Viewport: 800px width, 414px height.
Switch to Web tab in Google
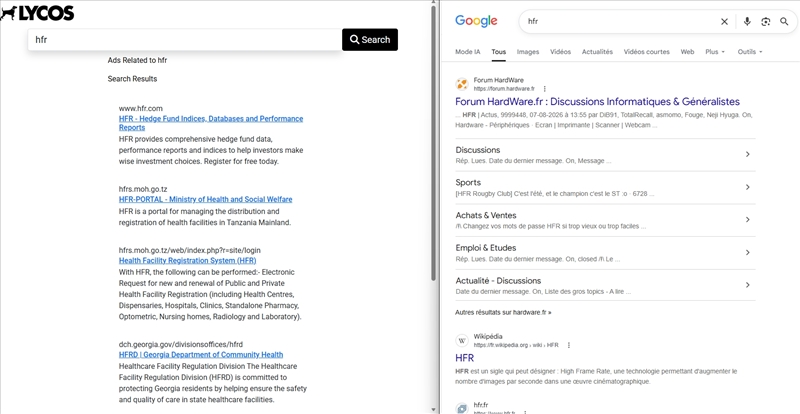click(687, 52)
